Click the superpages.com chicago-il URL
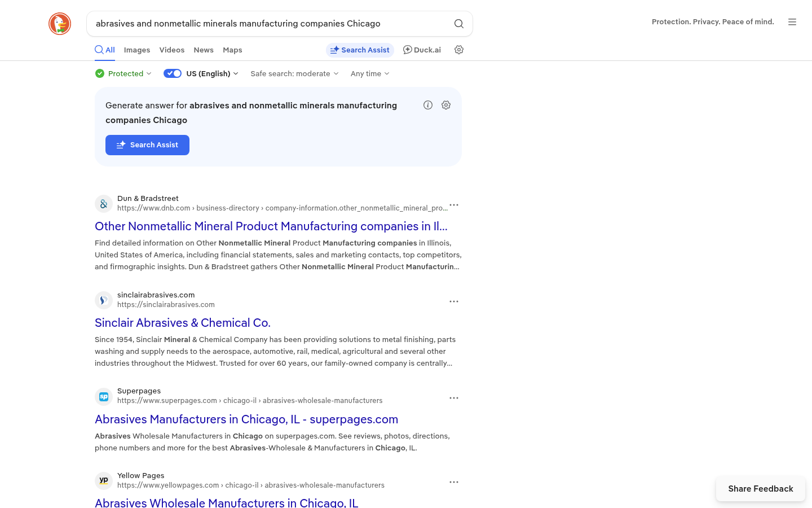The height and width of the screenshot is (508, 812). click(x=250, y=401)
